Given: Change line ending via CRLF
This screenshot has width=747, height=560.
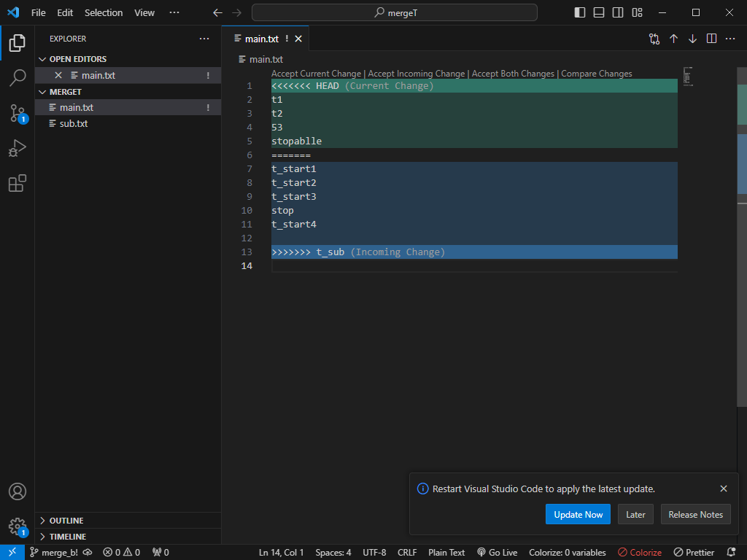Looking at the screenshot, I should pos(407,553).
